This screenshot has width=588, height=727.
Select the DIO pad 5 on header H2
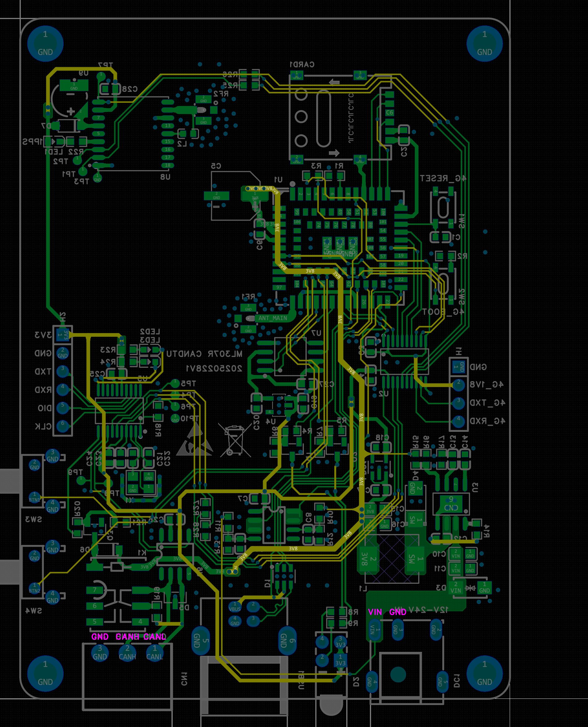62,407
